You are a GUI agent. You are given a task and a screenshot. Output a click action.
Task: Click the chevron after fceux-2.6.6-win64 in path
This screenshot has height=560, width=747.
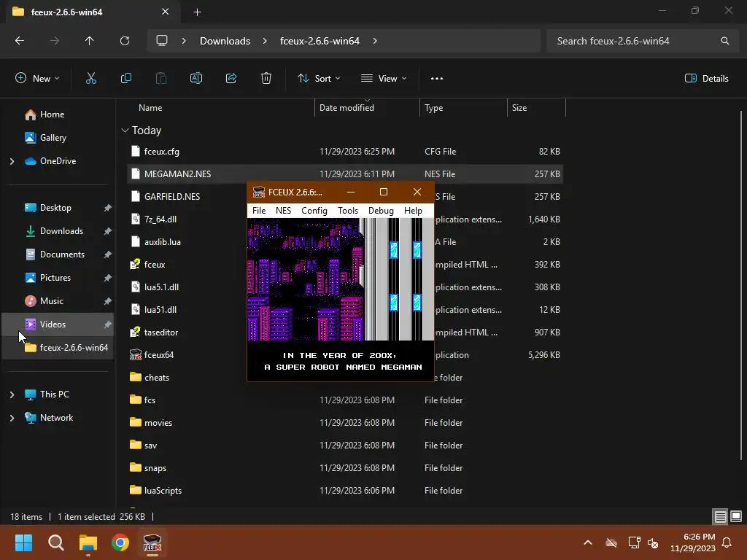coord(376,41)
